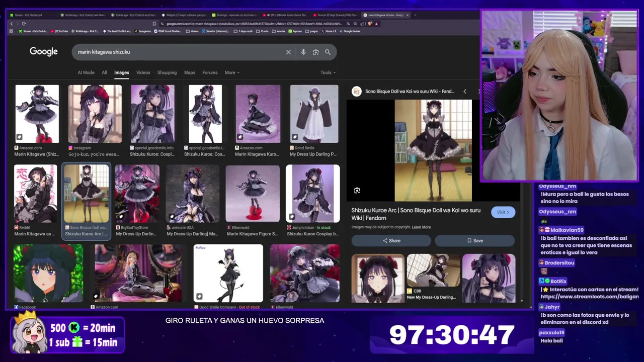Switch to the All results tab
644x362 pixels.
[104, 72]
